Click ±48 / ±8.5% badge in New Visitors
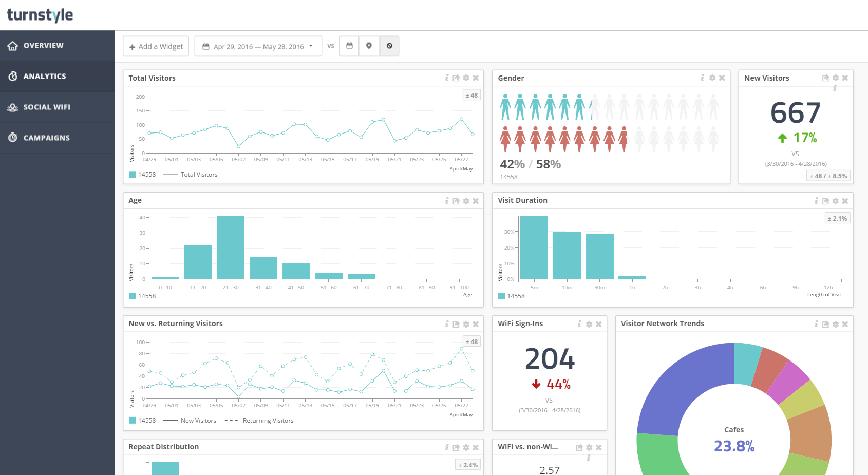 click(x=828, y=176)
